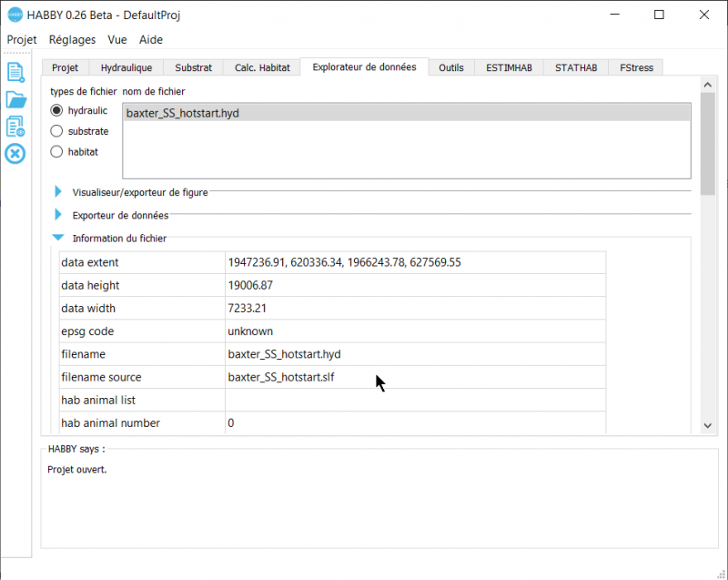Open project properties with the document-eye icon

click(x=15, y=127)
